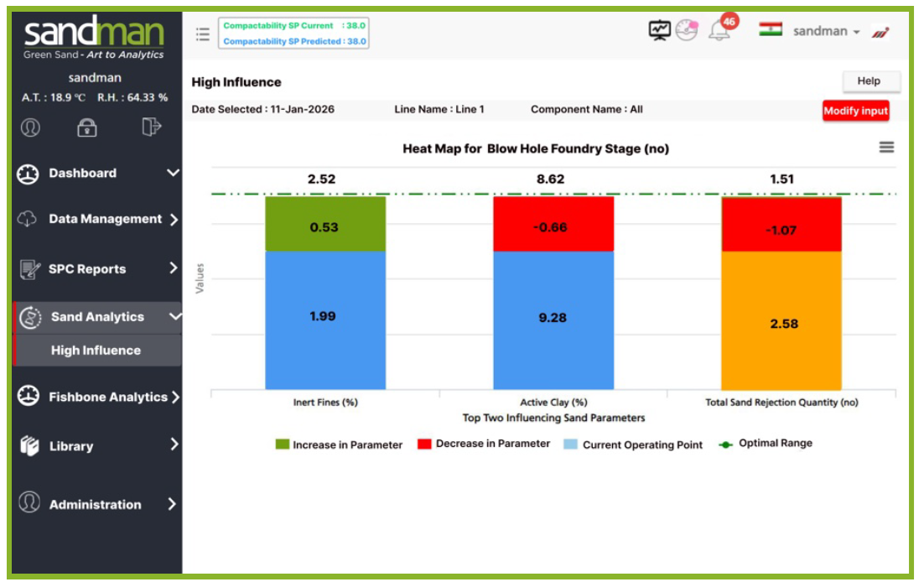Click the Data Management cloud icon
Viewport: 924px width, 582px height.
tap(27, 220)
